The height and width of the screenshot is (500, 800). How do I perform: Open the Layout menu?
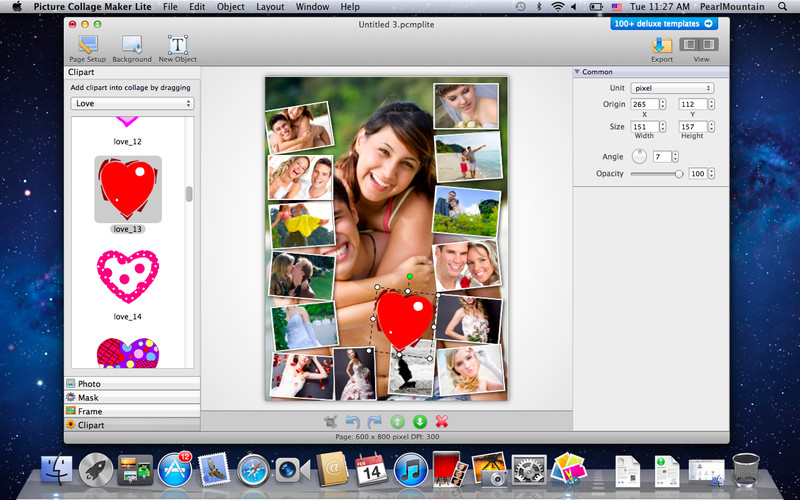[x=270, y=7]
